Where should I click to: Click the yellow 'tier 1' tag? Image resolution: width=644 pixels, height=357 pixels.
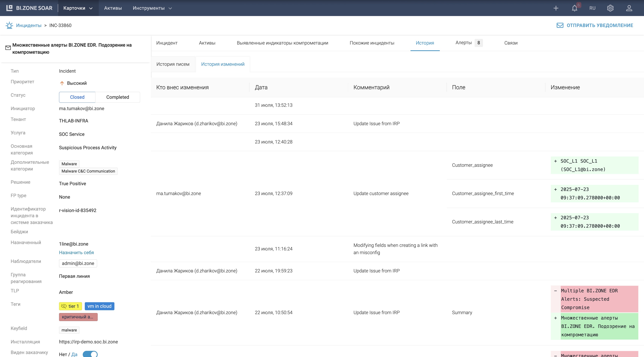pos(70,306)
